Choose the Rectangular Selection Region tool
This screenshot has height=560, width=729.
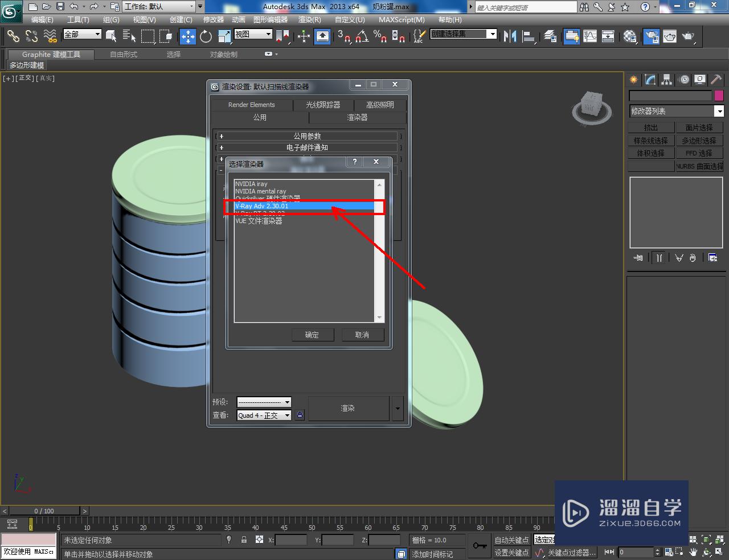[x=148, y=36]
